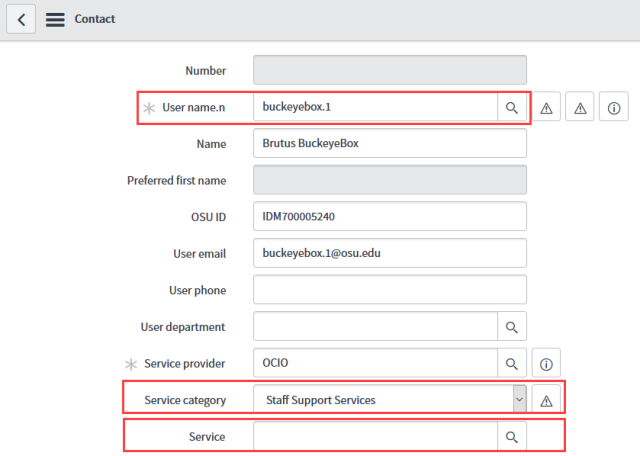Select the 'Service category' label
640x456 pixels.
[185, 400]
